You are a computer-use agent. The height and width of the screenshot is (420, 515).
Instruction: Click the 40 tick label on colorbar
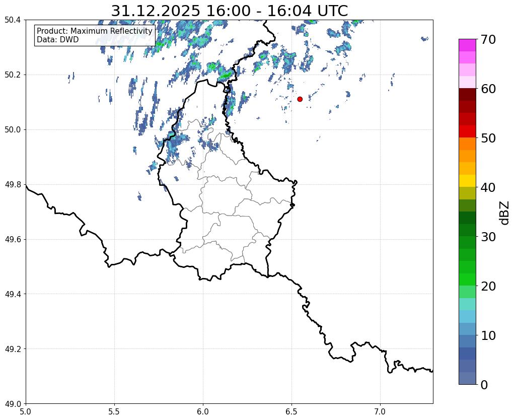(488, 187)
